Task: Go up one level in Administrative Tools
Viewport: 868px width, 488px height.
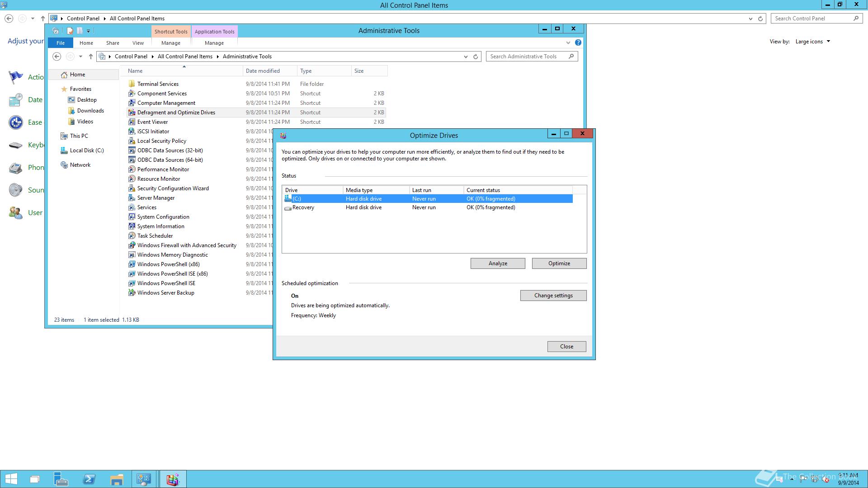Action: (91, 56)
